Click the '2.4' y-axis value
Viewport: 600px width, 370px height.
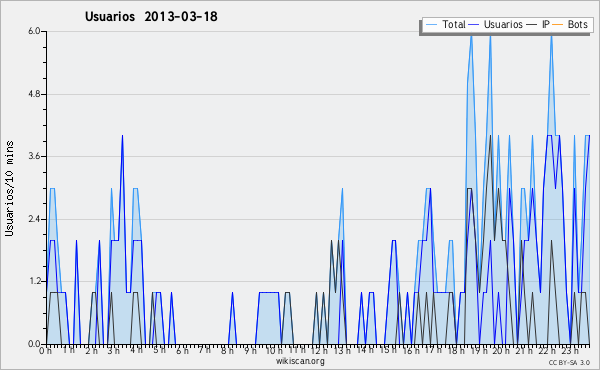pos(34,219)
